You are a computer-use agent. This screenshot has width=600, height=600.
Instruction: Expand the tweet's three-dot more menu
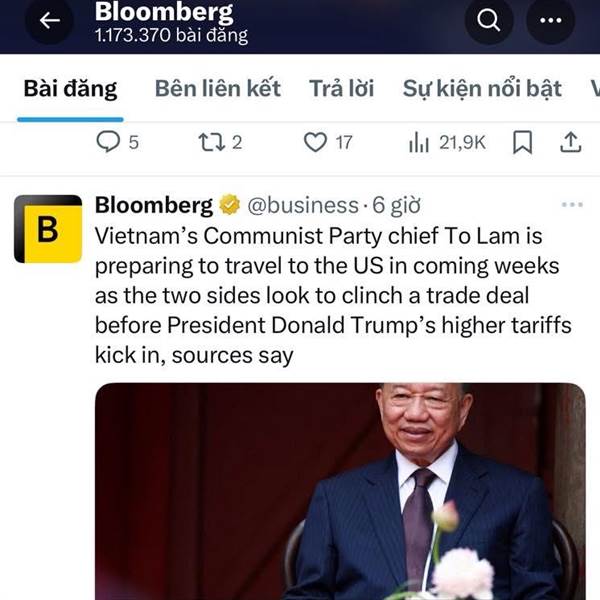(x=572, y=205)
